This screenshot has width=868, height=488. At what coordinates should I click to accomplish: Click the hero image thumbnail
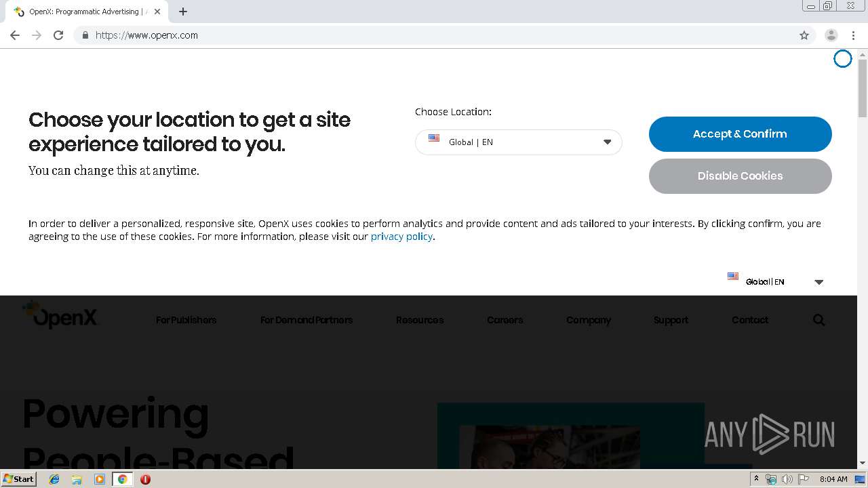[x=549, y=447]
